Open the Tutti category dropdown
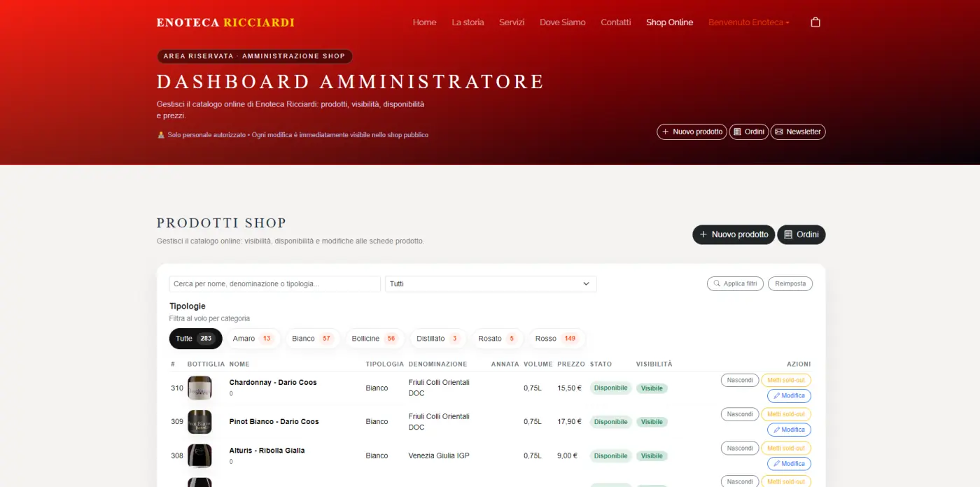This screenshot has height=487, width=980. (x=490, y=283)
